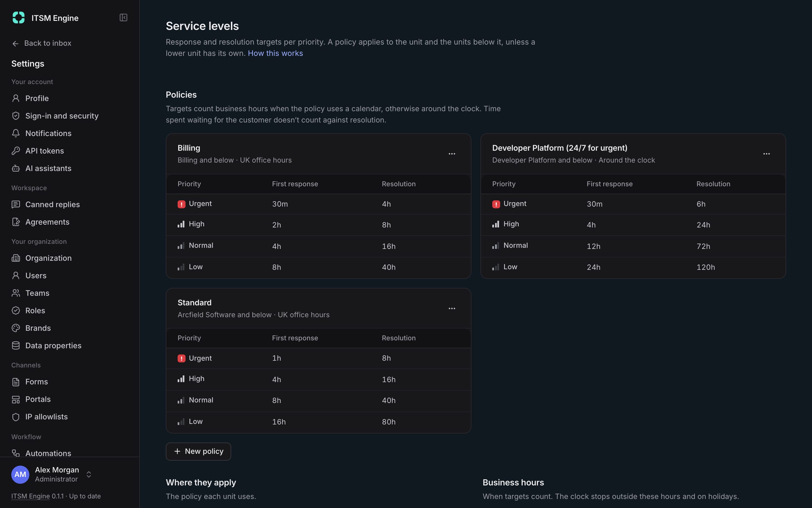The height and width of the screenshot is (508, 812).
Task: Click the Business hours heading
Action: (x=513, y=483)
